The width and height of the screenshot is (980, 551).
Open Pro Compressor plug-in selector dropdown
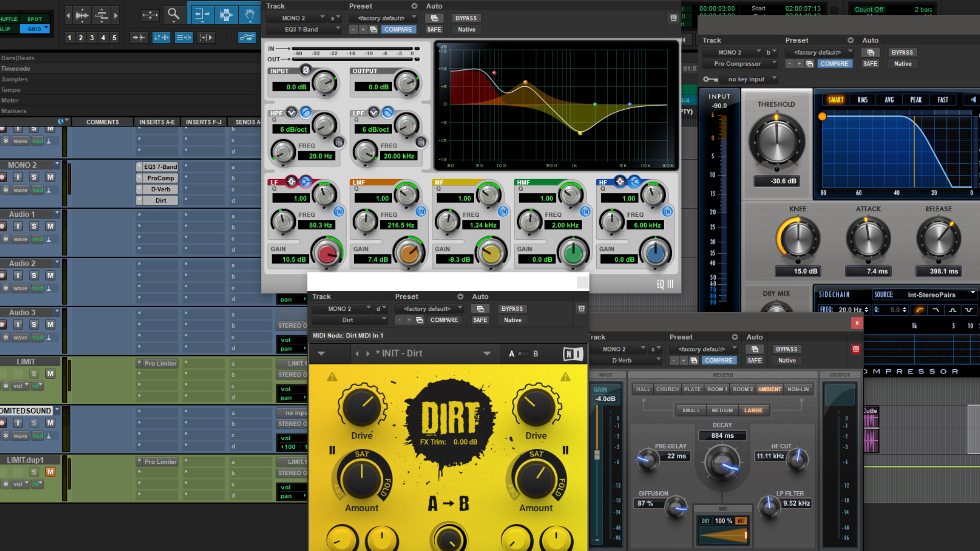(x=740, y=64)
